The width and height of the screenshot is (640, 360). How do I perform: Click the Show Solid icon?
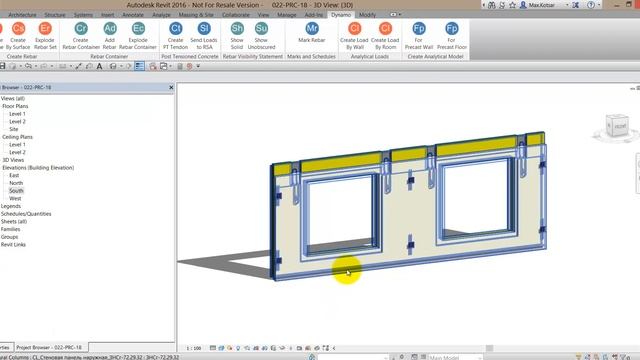tap(237, 29)
